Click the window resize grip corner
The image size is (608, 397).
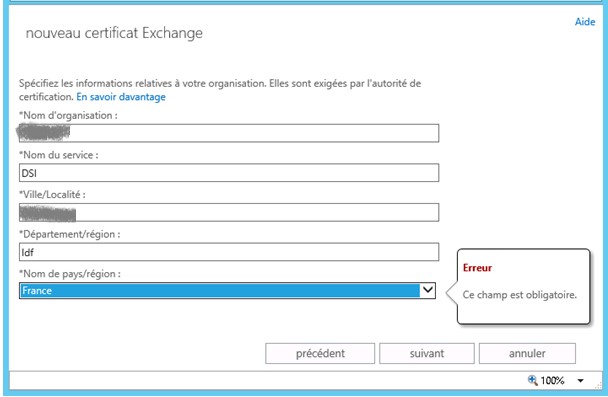(x=598, y=385)
